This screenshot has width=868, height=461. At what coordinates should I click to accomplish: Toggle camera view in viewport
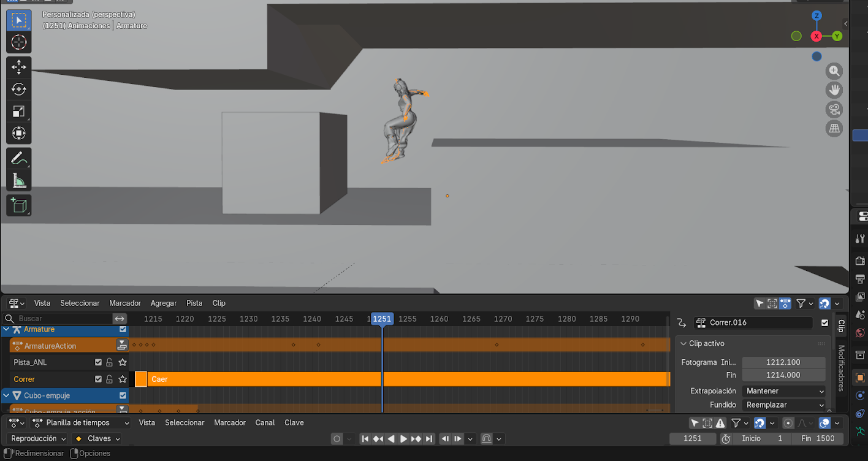834,110
